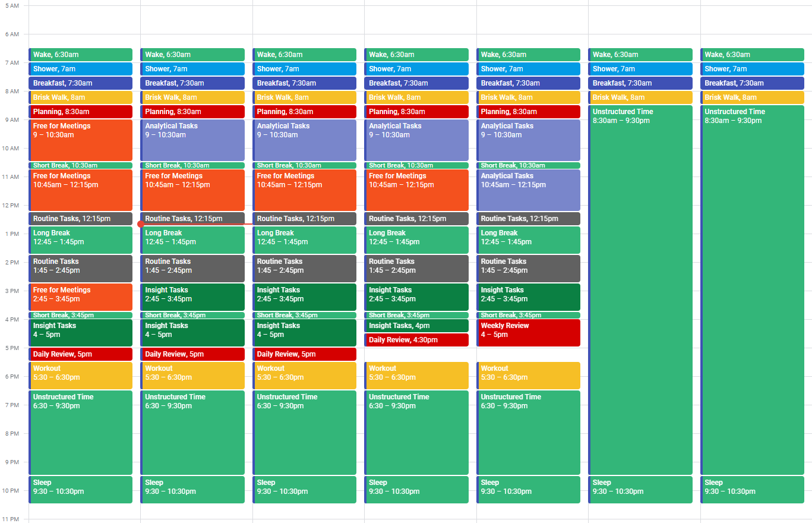This screenshot has height=523, width=812.
Task: Open the Daily Review 4:30pm event
Action: pos(416,340)
